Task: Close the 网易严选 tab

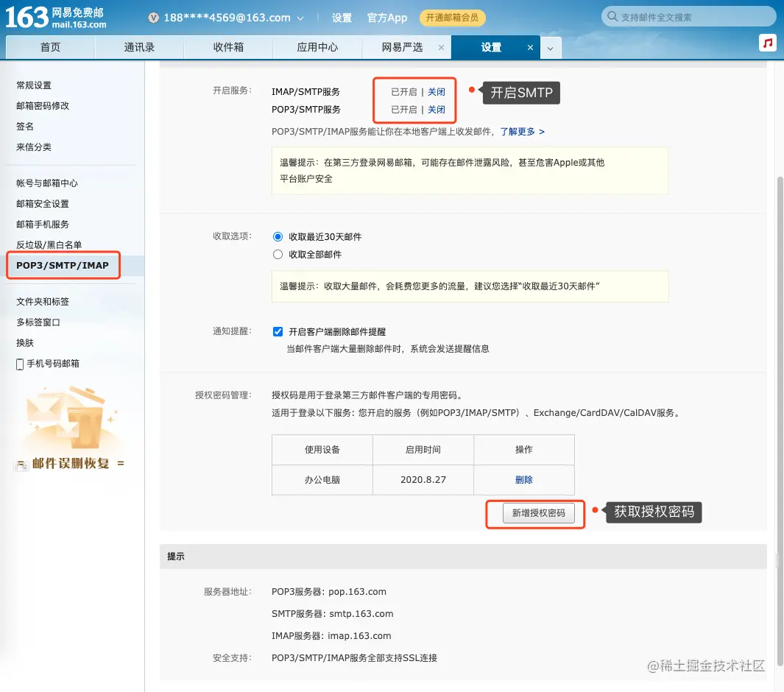Action: (x=441, y=48)
